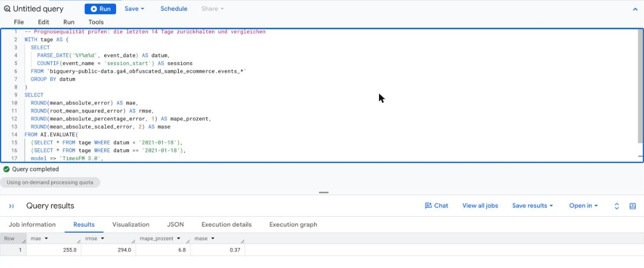Click the mape_prozent value 6.8

182,250
